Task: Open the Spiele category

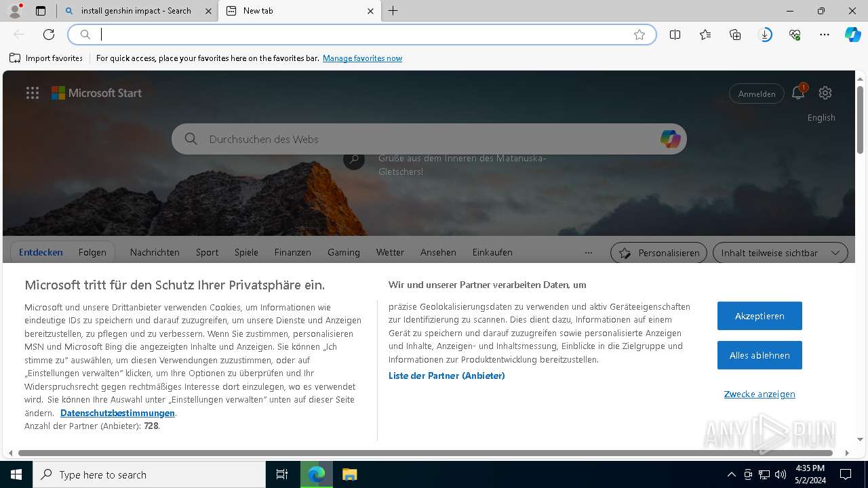Action: tap(246, 252)
